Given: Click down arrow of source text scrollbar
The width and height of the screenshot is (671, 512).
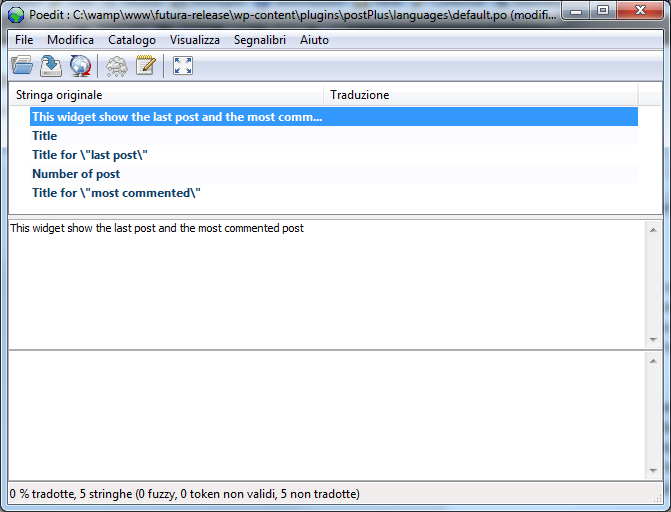Looking at the screenshot, I should point(653,339).
